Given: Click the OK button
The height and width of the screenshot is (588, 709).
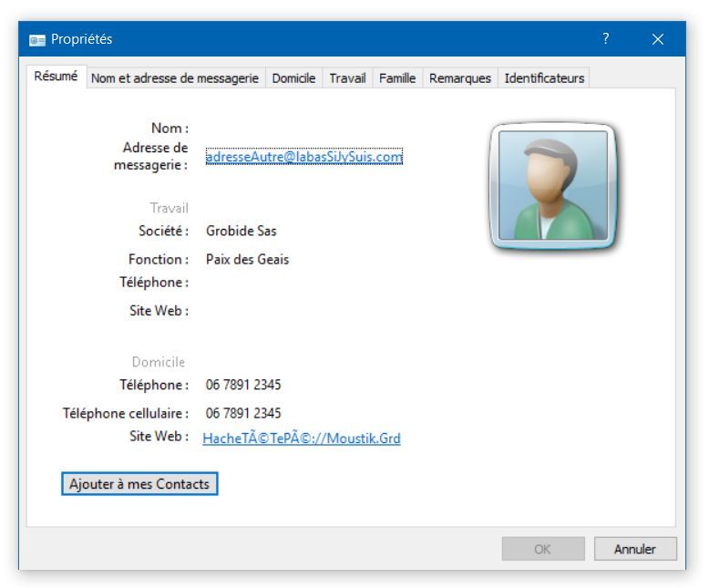Looking at the screenshot, I should (542, 550).
